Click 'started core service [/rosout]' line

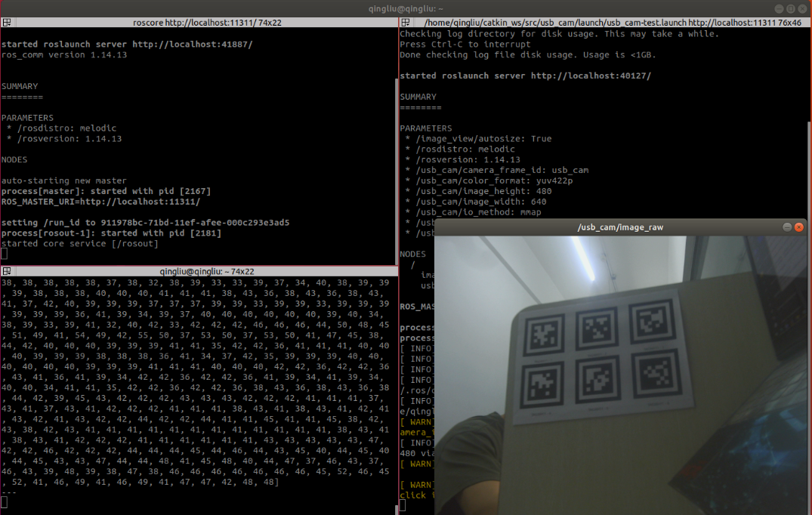[x=80, y=243]
